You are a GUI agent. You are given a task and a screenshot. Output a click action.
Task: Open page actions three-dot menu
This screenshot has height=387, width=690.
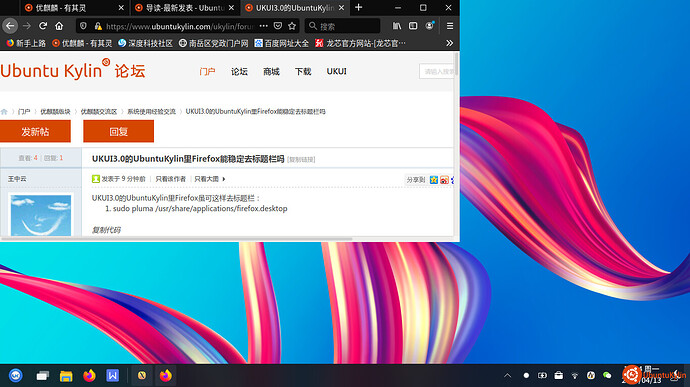coord(264,26)
